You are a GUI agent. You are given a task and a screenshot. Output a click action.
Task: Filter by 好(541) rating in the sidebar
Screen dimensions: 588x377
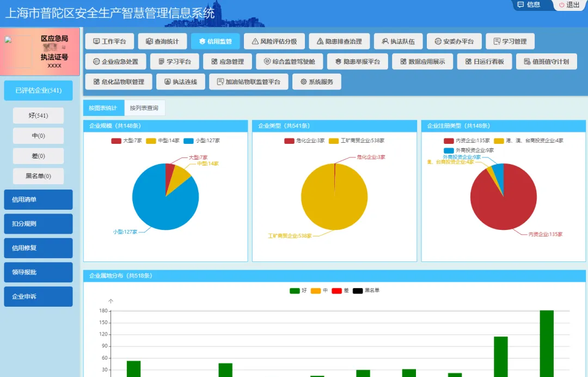coord(38,115)
